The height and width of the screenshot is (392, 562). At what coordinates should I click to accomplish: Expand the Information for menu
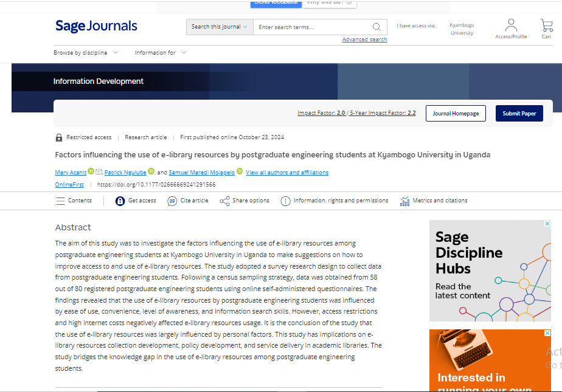(161, 53)
